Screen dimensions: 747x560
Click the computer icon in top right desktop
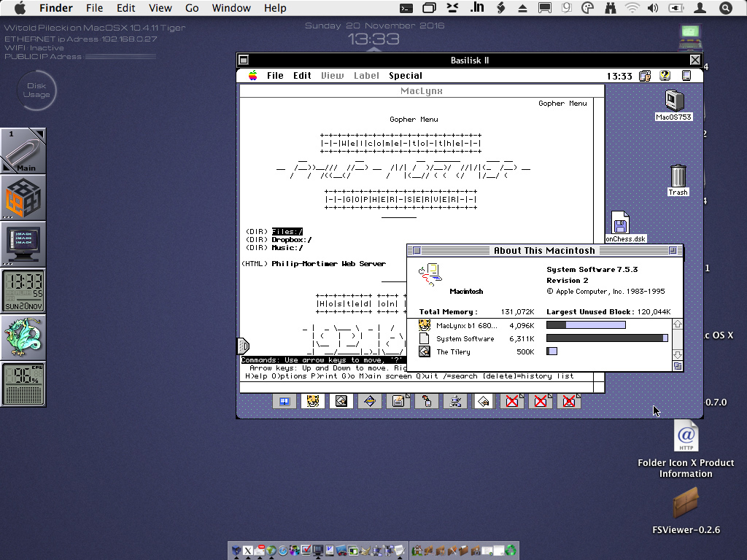(x=690, y=37)
